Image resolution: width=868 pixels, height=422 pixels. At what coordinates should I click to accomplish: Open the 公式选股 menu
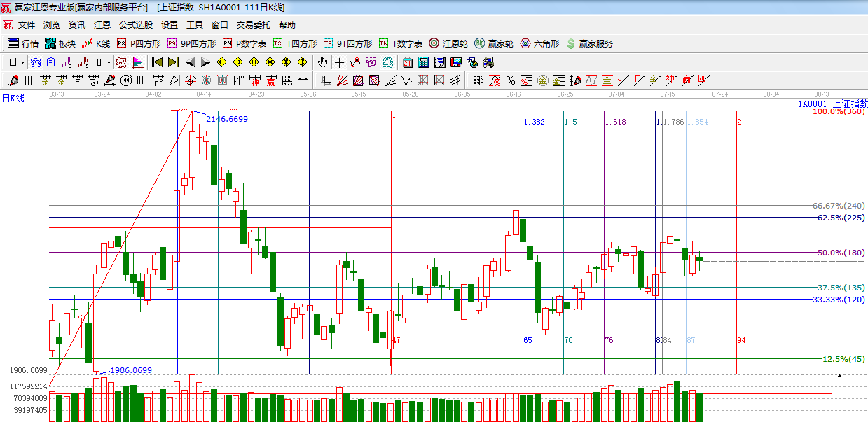[135, 25]
